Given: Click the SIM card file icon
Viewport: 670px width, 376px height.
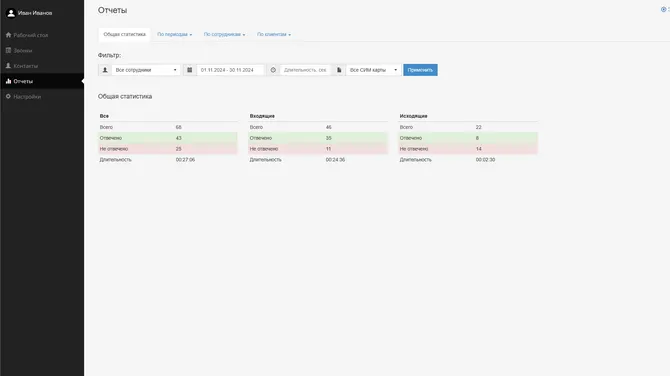Looking at the screenshot, I should click(x=339, y=70).
